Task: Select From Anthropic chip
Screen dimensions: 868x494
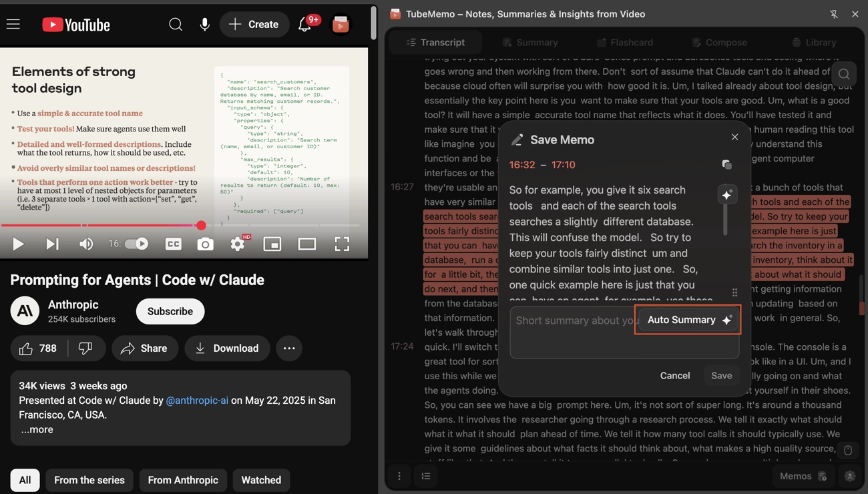Action: point(183,480)
